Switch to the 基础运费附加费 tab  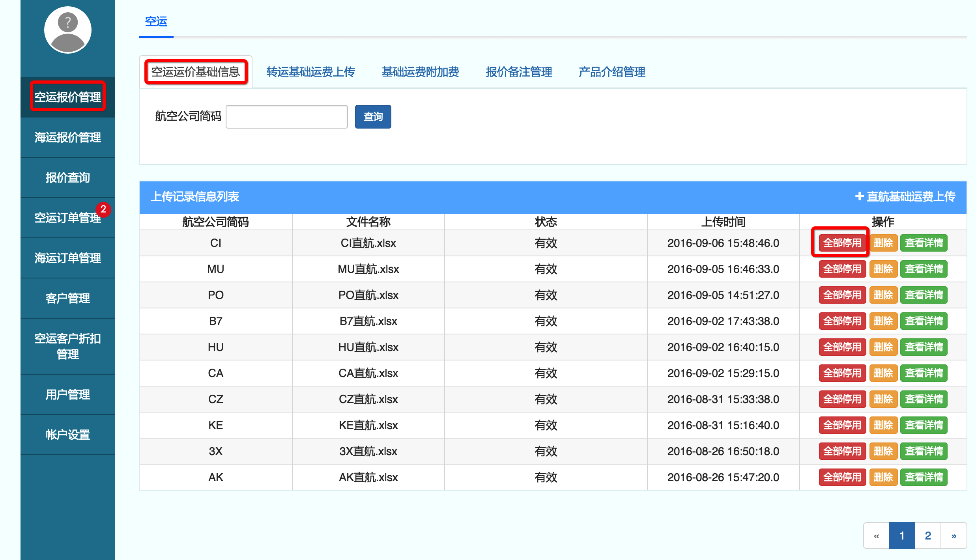tap(420, 72)
